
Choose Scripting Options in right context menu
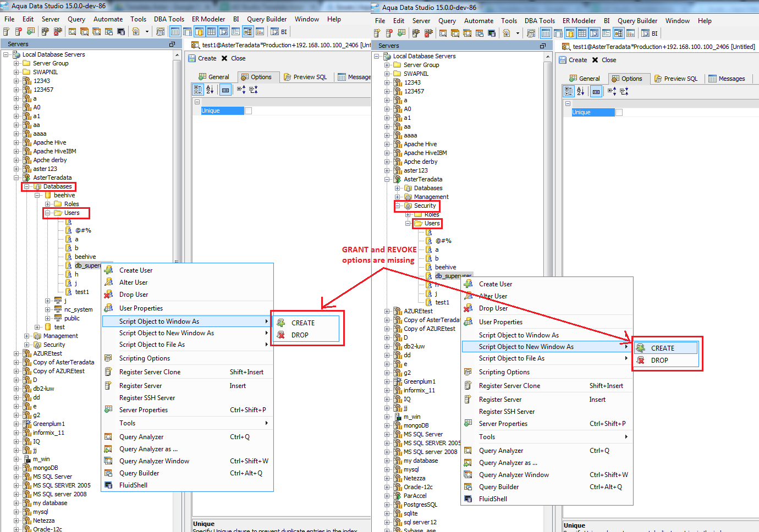point(547,372)
